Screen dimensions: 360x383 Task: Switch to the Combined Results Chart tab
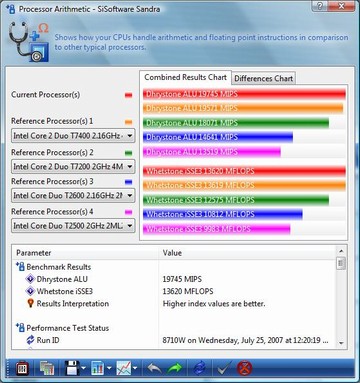[x=185, y=77]
